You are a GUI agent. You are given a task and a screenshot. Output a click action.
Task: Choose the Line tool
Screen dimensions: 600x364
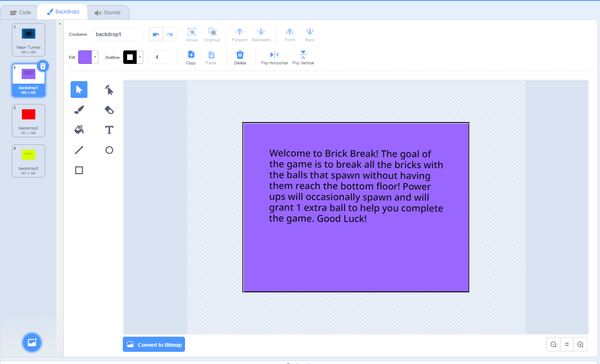[x=79, y=150]
